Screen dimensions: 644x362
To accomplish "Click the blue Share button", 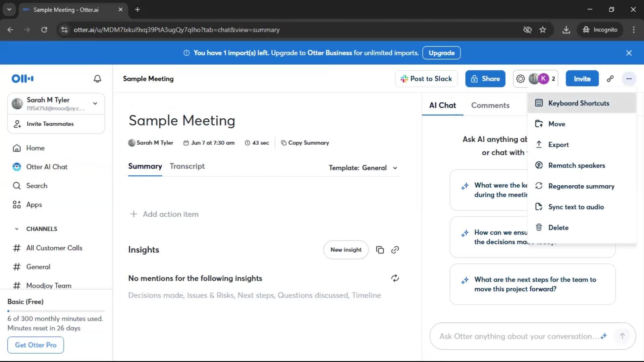I will (x=485, y=79).
